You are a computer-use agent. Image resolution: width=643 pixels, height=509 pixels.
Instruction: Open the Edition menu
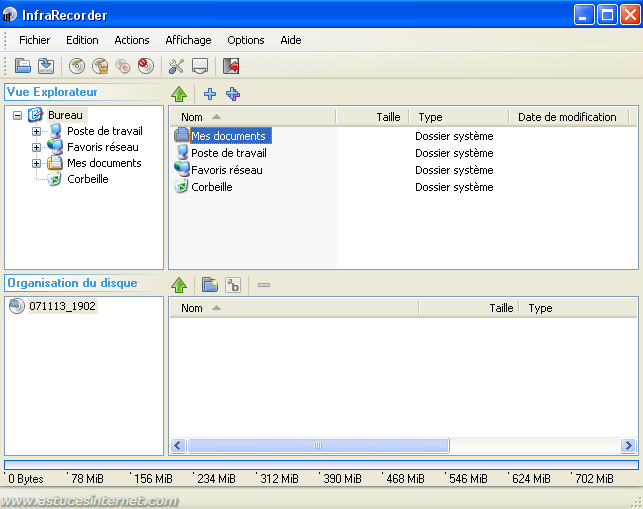tap(82, 40)
